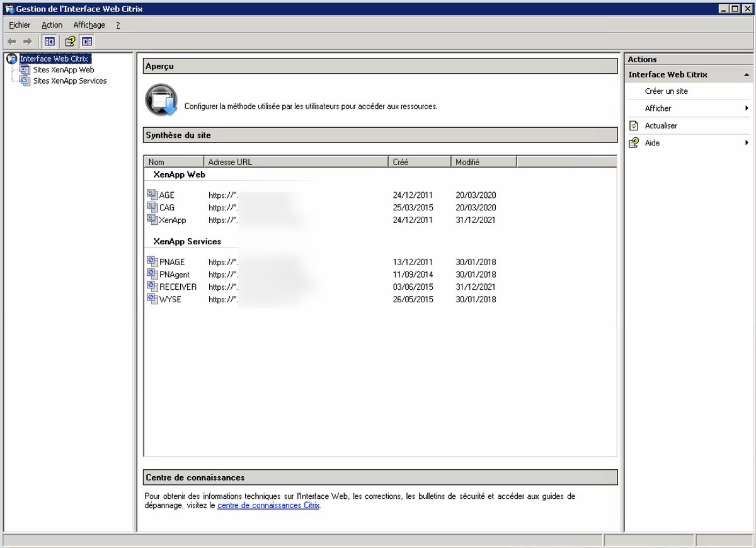Image resolution: width=756 pixels, height=548 pixels.
Task: Click Actualiser action label
Action: (661, 126)
